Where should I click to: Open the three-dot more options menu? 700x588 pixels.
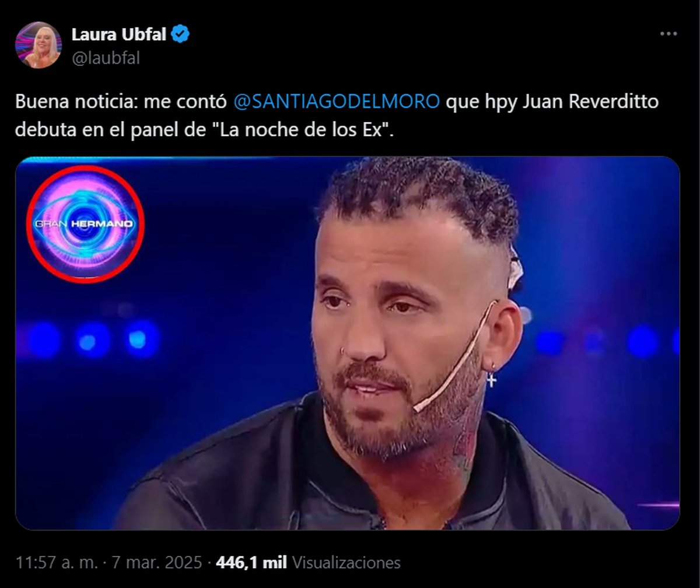point(668,34)
